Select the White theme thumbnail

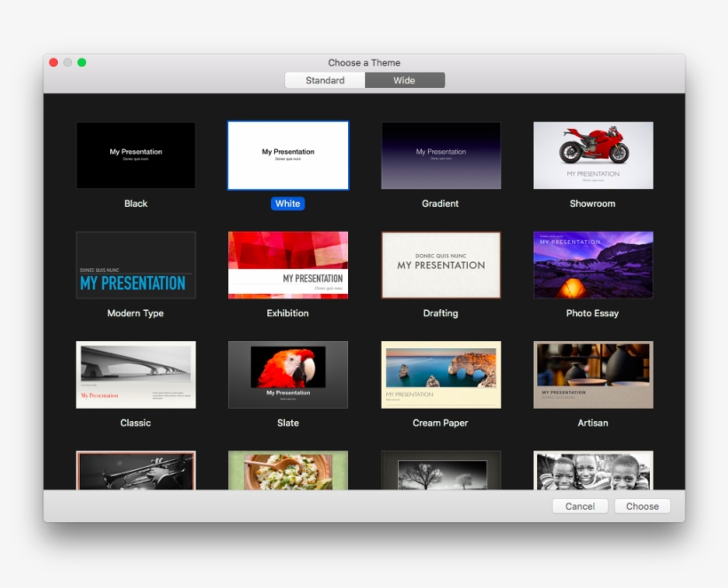click(x=288, y=155)
